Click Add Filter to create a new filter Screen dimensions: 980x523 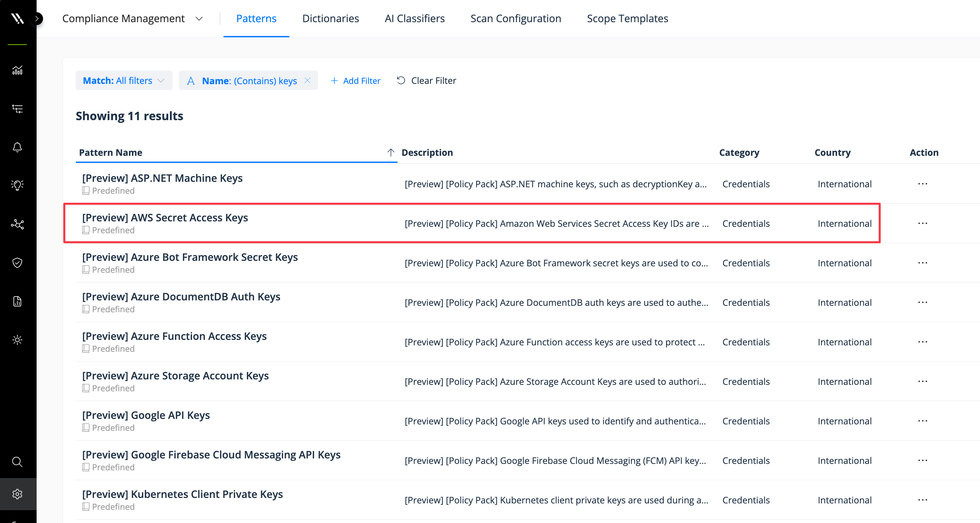[x=354, y=80]
